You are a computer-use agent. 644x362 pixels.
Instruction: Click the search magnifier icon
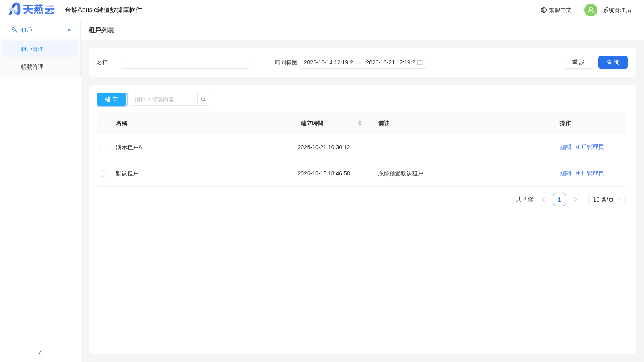(204, 99)
